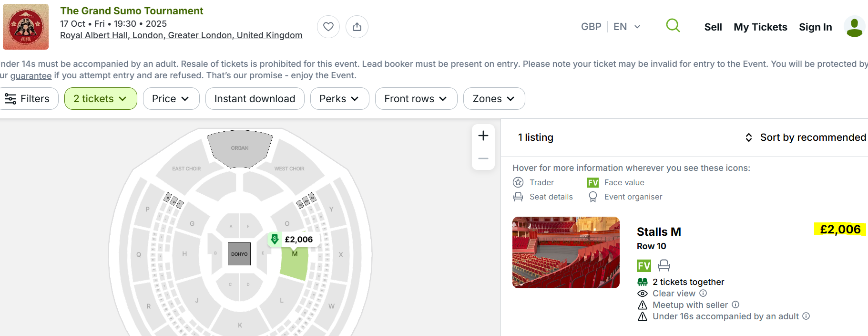The height and width of the screenshot is (336, 868).
Task: Go to the Sell page
Action: 713,27
